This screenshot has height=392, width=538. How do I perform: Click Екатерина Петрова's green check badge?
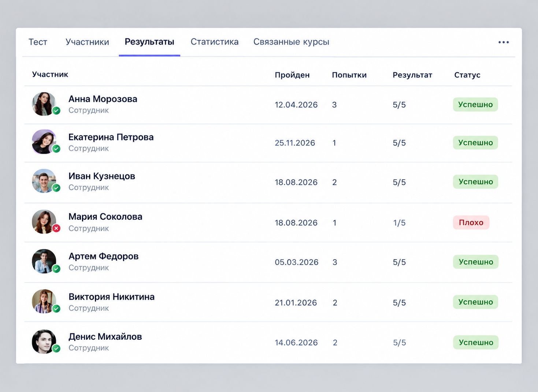point(56,149)
